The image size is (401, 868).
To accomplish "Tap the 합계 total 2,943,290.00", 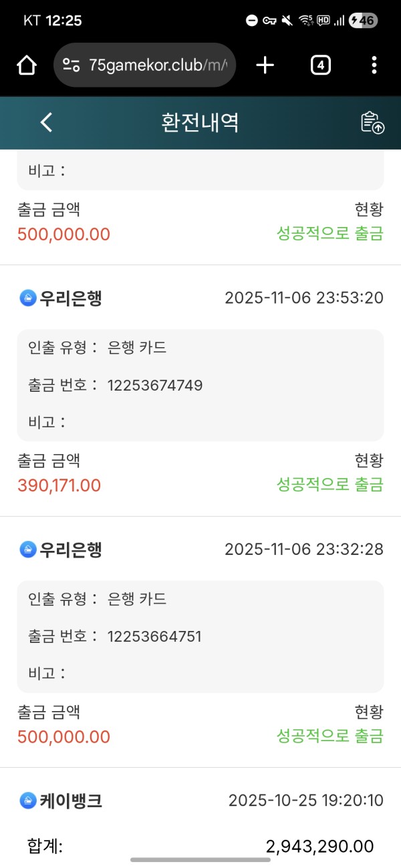I will coord(319,846).
